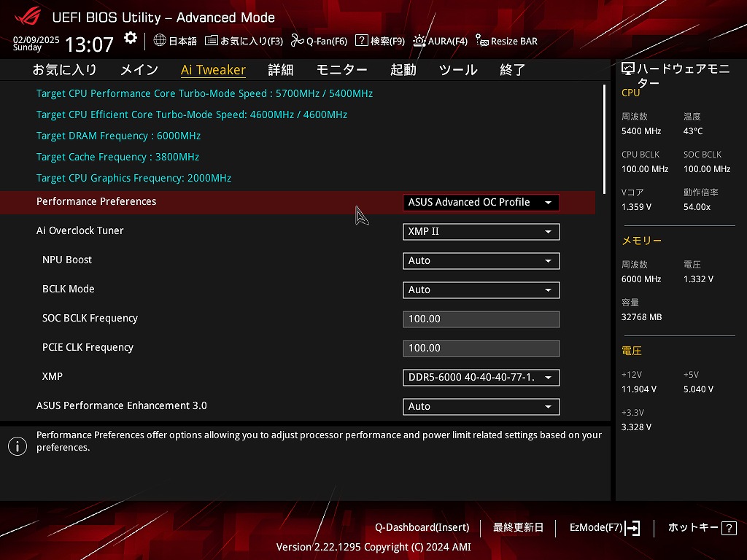Image resolution: width=747 pixels, height=560 pixels.
Task: Click 動作倍率 value 54.00x
Action: point(697,207)
